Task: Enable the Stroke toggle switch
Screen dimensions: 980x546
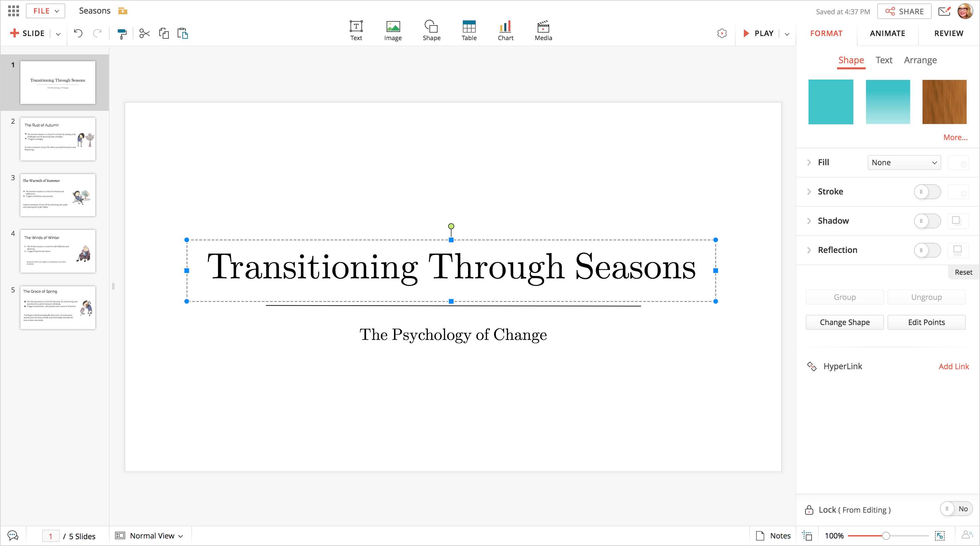Action: pos(927,192)
